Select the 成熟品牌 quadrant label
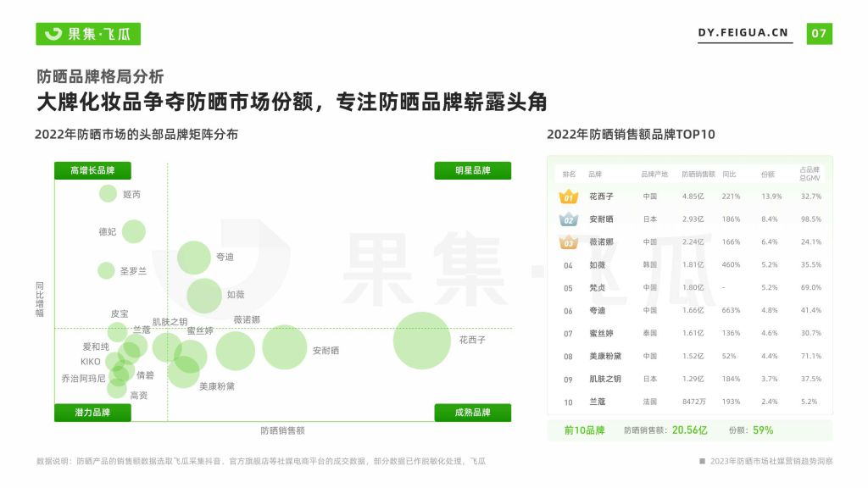The width and height of the screenshot is (868, 488). tap(473, 413)
